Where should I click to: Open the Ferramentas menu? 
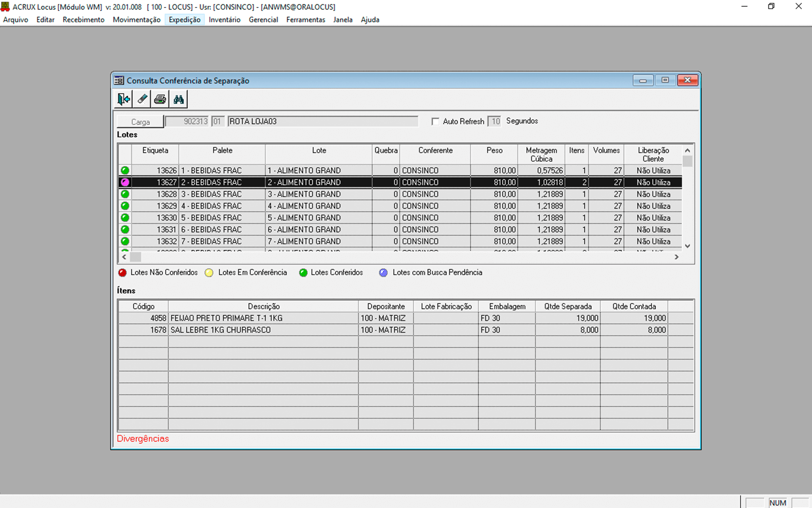(x=306, y=20)
